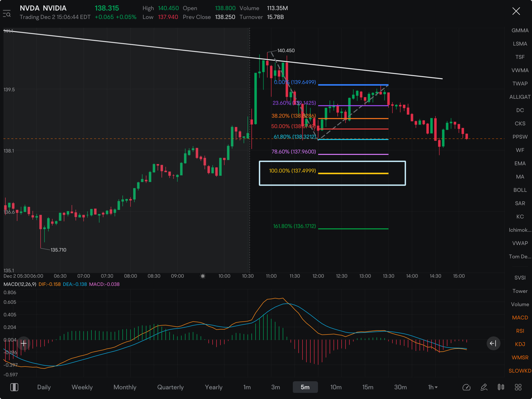Enable the GMMA indicator
The image size is (532, 399).
[x=520, y=31]
